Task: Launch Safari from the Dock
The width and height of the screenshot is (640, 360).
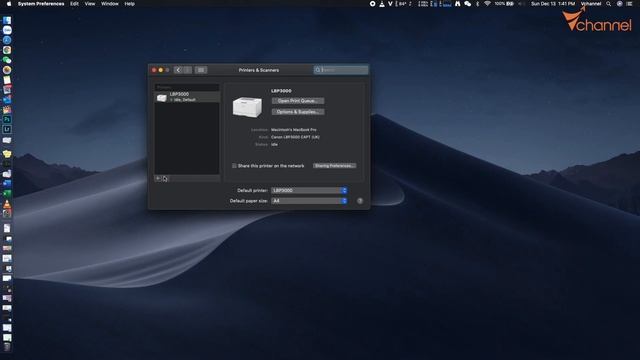Action: click(x=7, y=40)
